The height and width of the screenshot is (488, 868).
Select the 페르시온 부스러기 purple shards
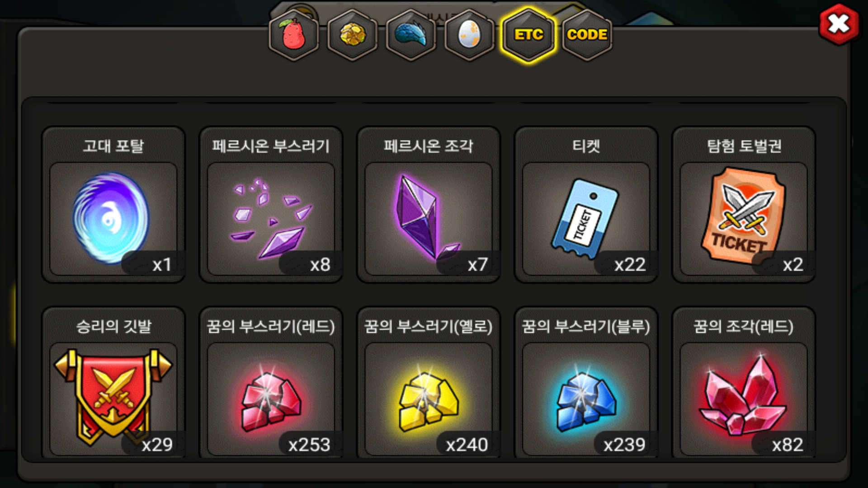271,219
